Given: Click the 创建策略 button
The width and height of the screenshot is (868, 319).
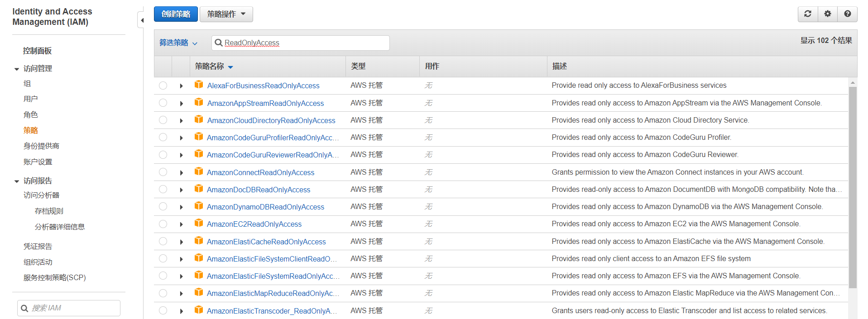Looking at the screenshot, I should click(176, 14).
